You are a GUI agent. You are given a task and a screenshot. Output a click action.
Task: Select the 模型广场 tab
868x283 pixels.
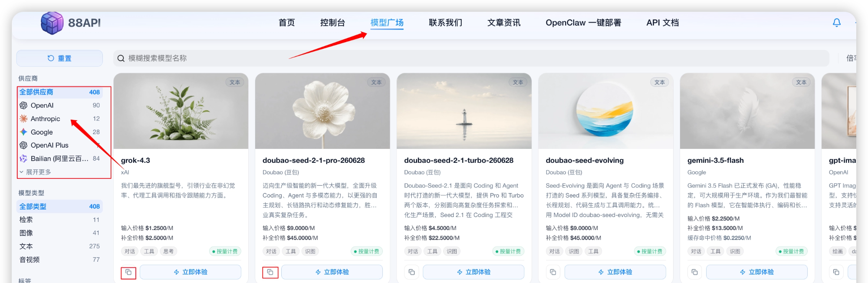[x=387, y=23]
